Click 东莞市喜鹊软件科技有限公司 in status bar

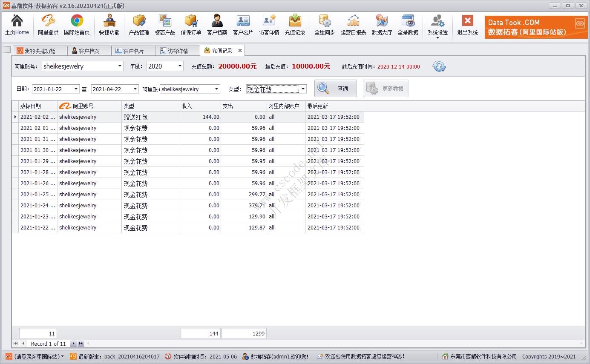pyautogui.click(x=479, y=356)
